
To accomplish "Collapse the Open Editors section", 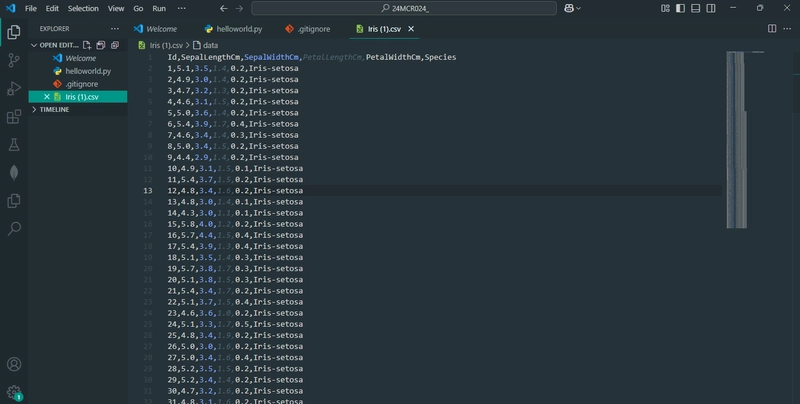I will tap(34, 45).
